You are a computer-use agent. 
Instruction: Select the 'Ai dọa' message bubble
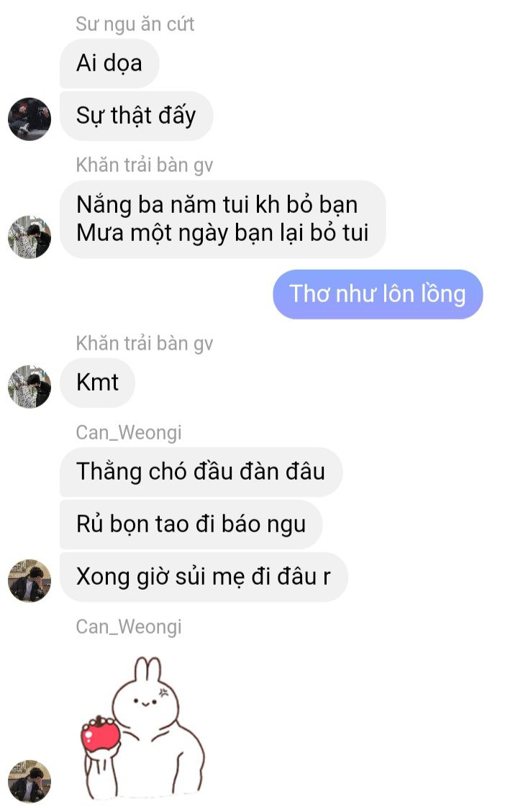coord(109,63)
